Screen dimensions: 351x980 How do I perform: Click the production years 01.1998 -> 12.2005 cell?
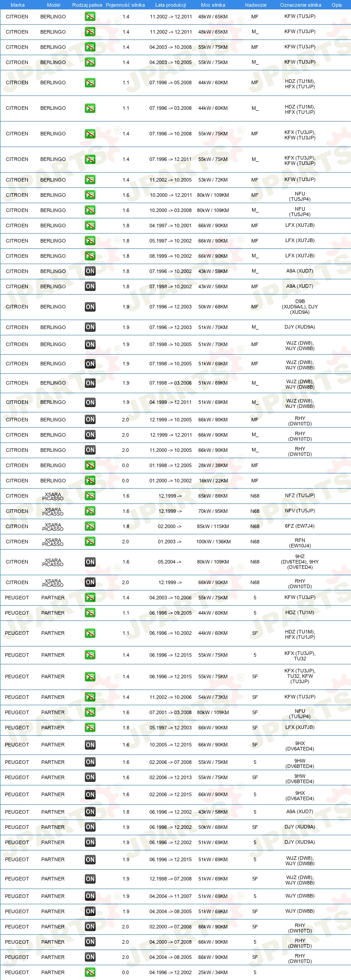pos(171,465)
